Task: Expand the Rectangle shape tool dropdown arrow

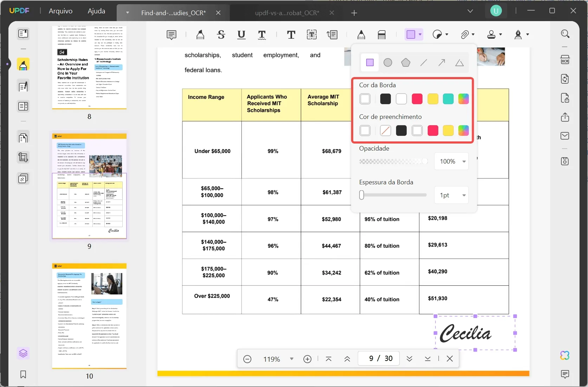Action: point(420,34)
